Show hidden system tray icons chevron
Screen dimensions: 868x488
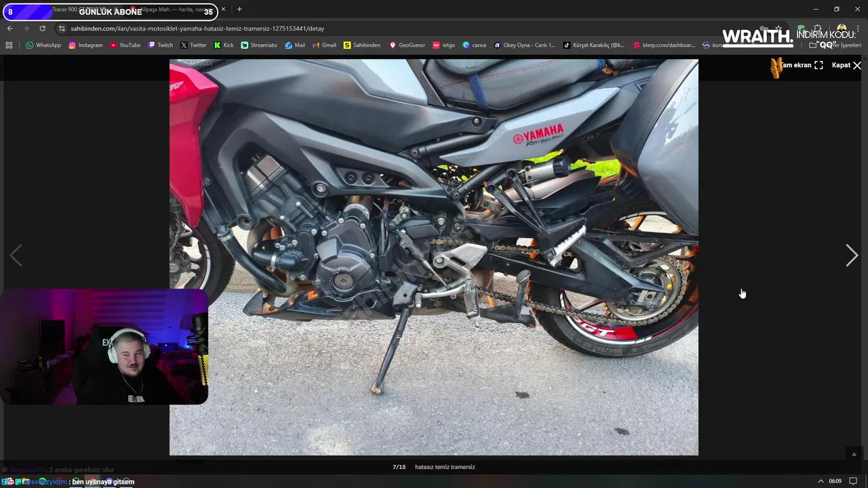(821, 481)
